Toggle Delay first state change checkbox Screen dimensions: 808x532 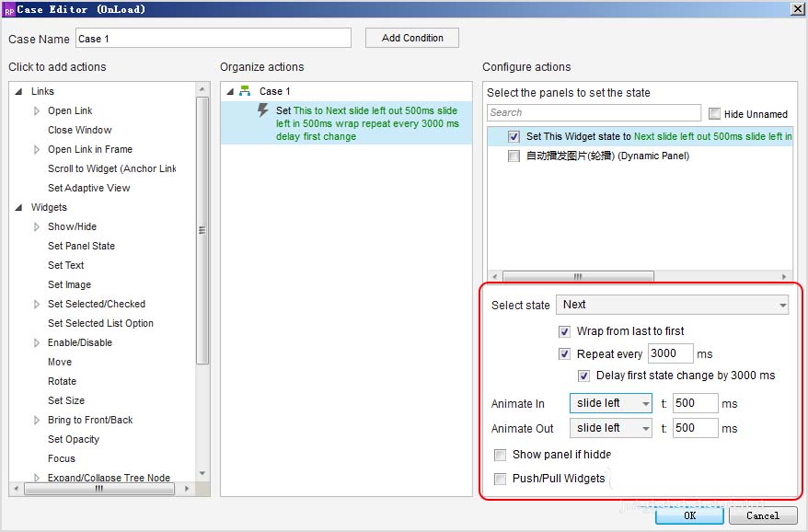[583, 376]
